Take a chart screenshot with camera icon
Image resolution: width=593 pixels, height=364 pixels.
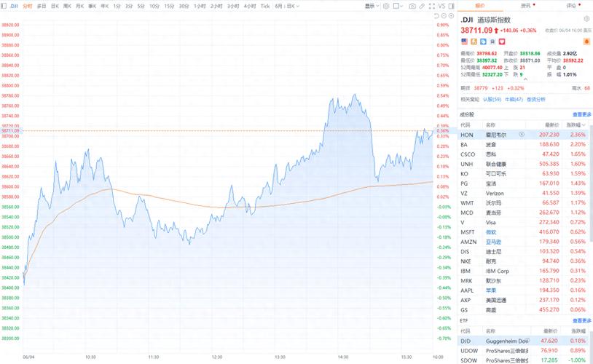click(x=412, y=6)
